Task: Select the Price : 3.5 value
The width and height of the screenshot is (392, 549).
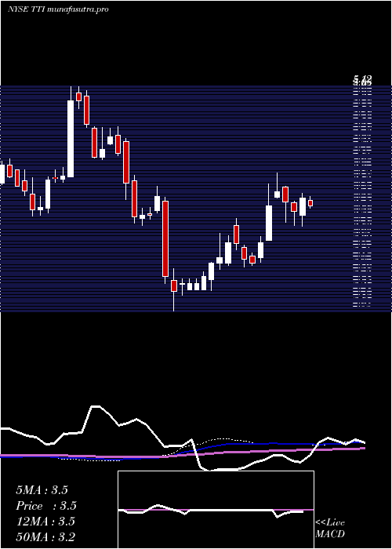Action: pyautogui.click(x=46, y=506)
